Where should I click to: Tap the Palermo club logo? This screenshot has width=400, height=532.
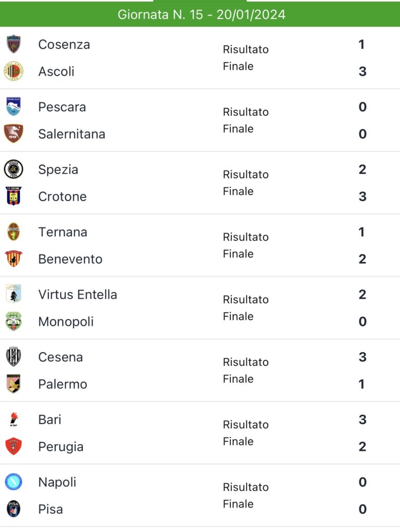[x=14, y=384]
